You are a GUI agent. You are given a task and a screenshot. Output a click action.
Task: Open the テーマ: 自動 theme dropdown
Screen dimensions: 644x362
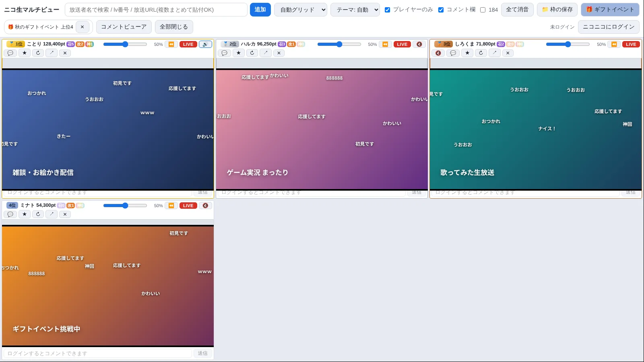(355, 10)
